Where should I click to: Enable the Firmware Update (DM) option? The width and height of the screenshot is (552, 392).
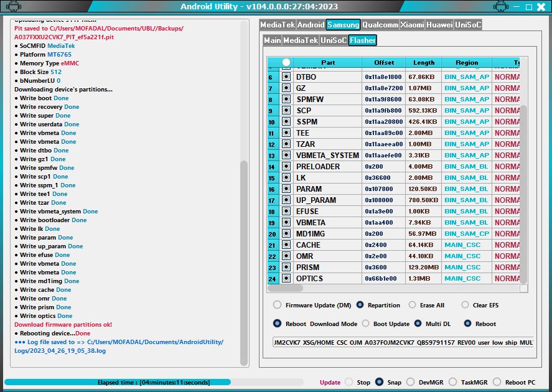pos(277,305)
